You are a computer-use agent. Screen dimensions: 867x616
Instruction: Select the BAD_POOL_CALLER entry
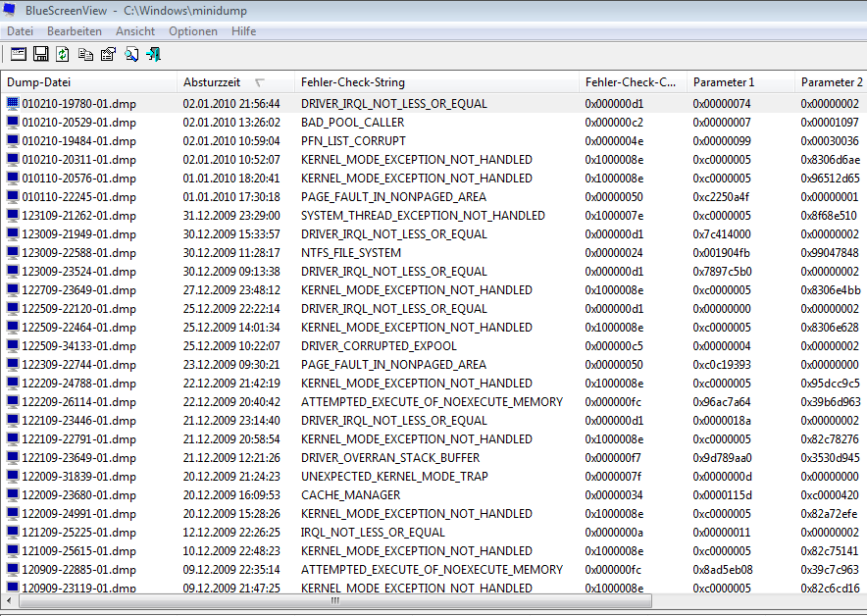pyautogui.click(x=352, y=123)
